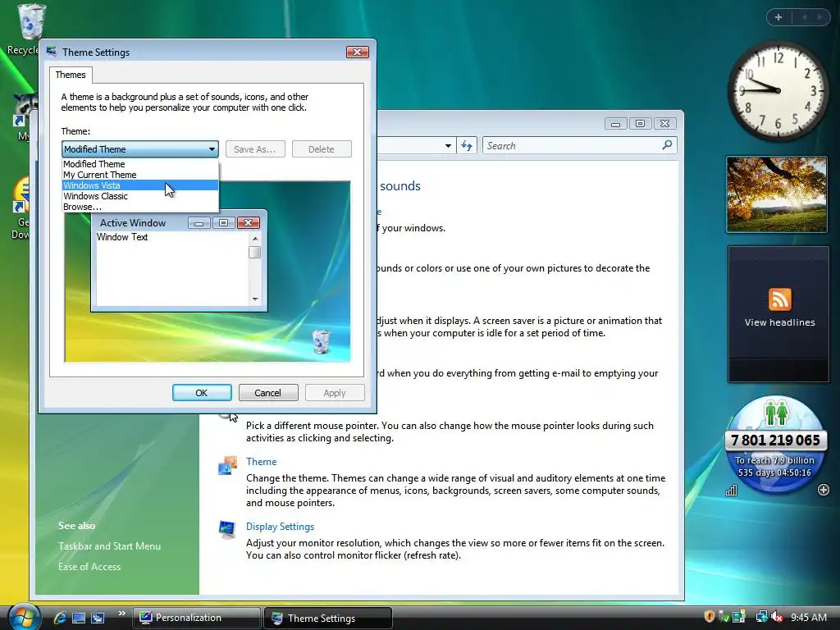Select Windows Classic theme option
Image resolution: width=840 pixels, height=630 pixels.
point(140,196)
